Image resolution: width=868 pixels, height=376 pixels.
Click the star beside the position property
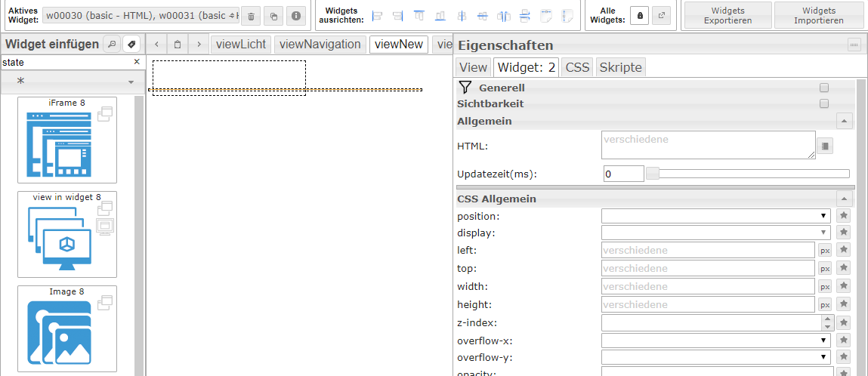click(845, 216)
